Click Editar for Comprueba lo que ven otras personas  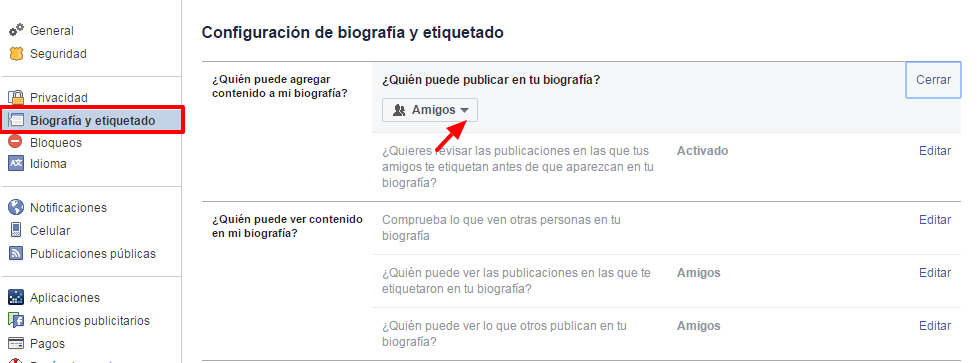coord(935,220)
